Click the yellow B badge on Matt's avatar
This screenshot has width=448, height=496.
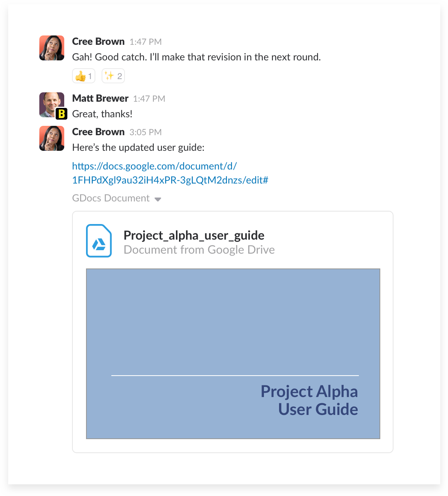pyautogui.click(x=61, y=114)
